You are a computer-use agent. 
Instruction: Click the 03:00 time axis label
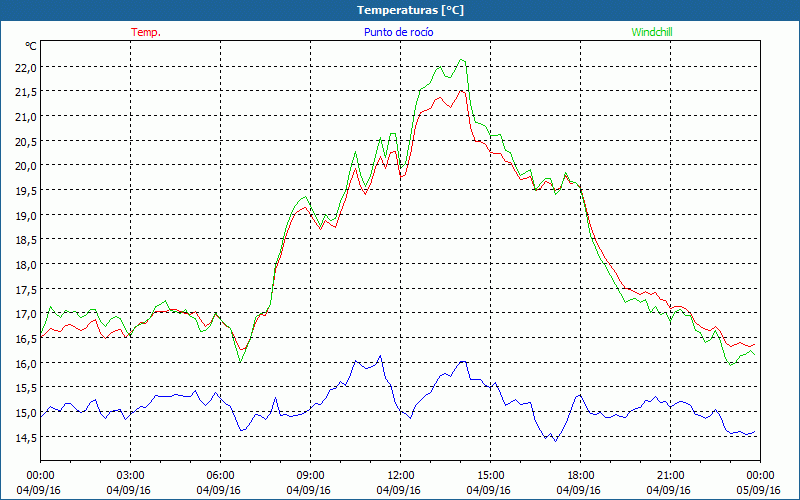[131, 475]
